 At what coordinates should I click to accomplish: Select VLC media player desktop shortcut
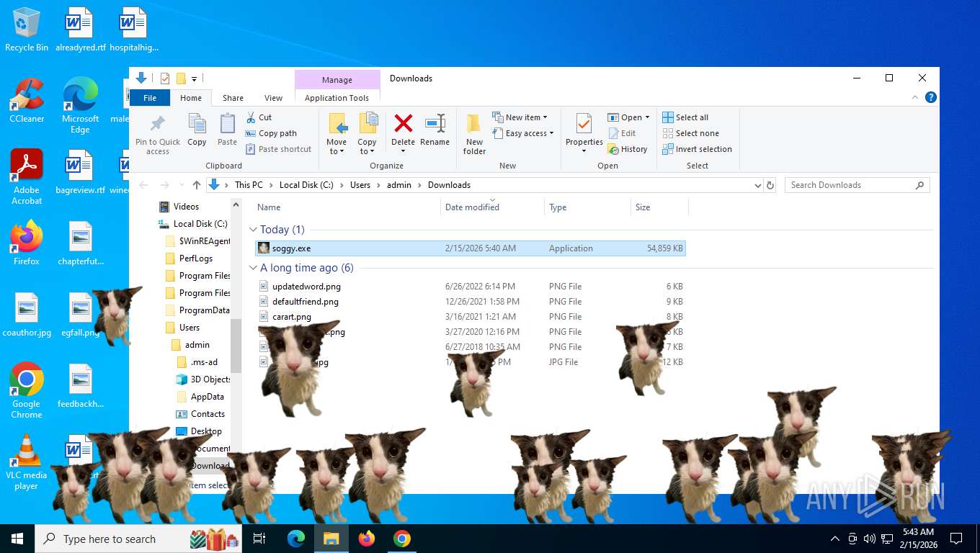(x=27, y=462)
